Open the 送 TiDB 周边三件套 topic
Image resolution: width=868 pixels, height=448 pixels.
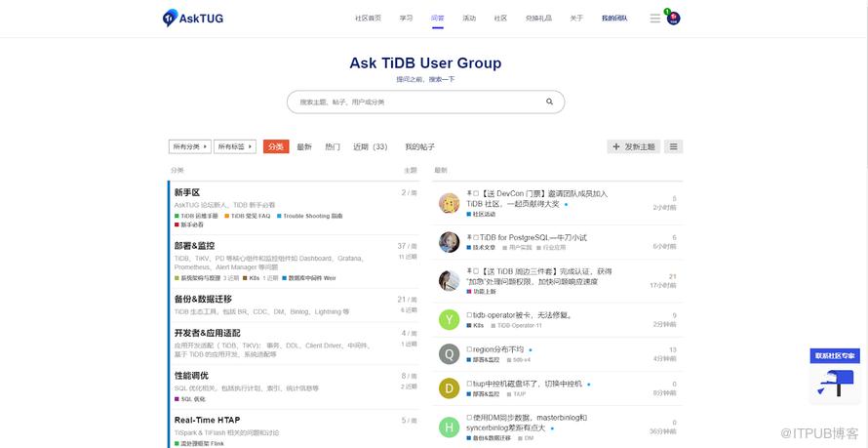tap(539, 276)
